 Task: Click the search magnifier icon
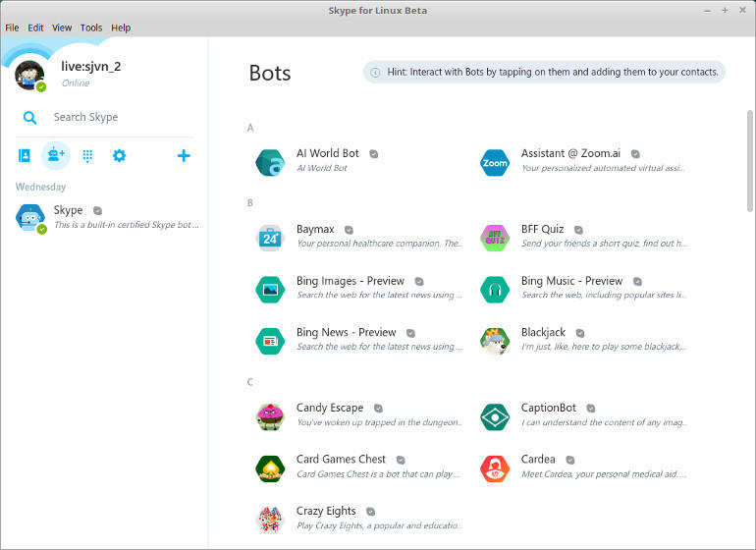click(29, 117)
